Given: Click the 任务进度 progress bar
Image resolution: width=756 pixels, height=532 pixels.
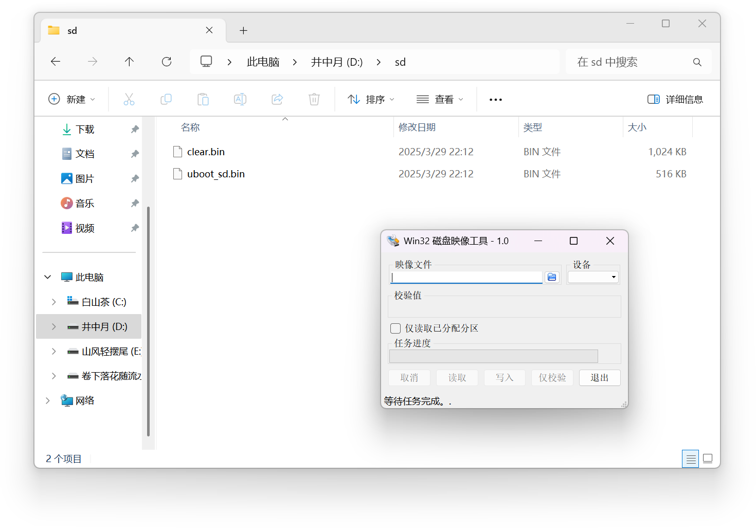Looking at the screenshot, I should pyautogui.click(x=493, y=356).
